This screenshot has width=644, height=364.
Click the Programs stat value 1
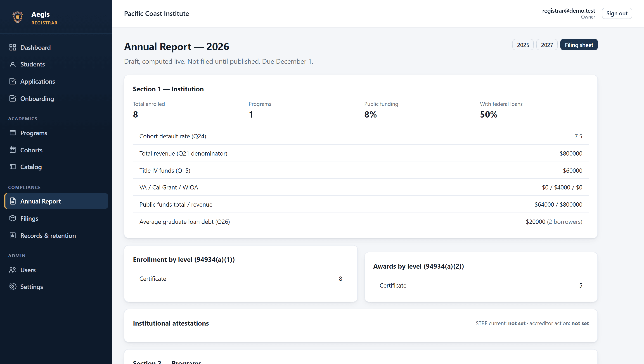pos(251,114)
